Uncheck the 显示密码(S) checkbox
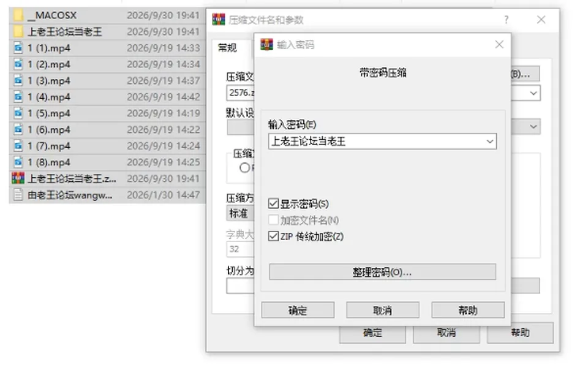 click(x=273, y=203)
